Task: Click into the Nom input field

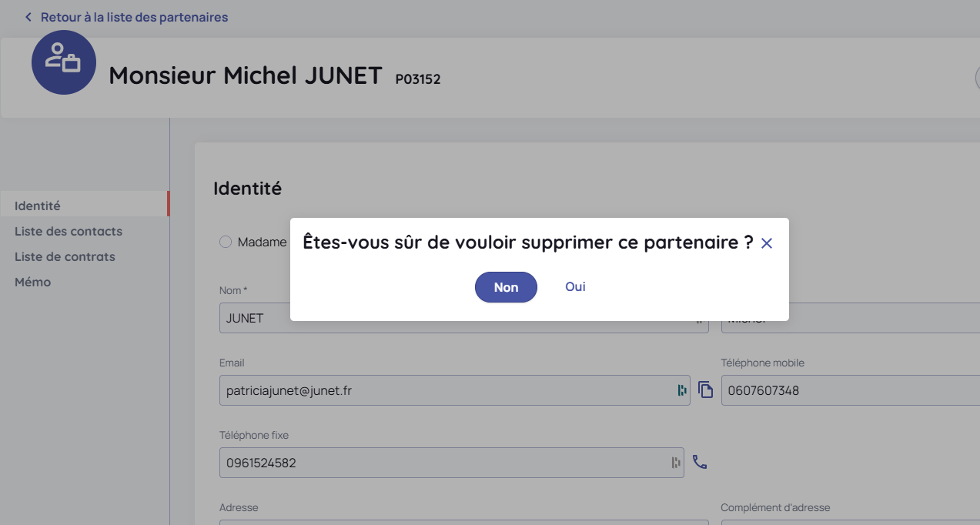Action: 454,319
